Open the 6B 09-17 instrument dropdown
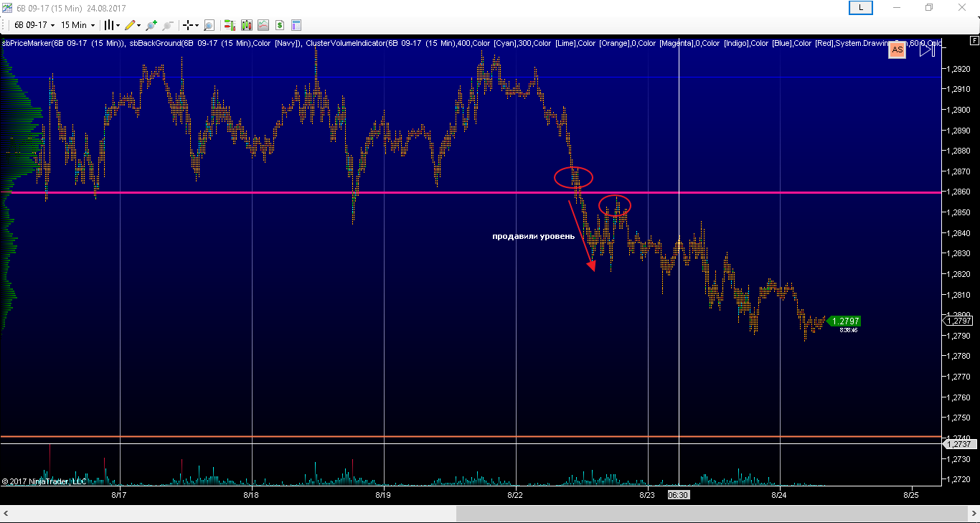The height and width of the screenshot is (523, 980). tap(34, 25)
